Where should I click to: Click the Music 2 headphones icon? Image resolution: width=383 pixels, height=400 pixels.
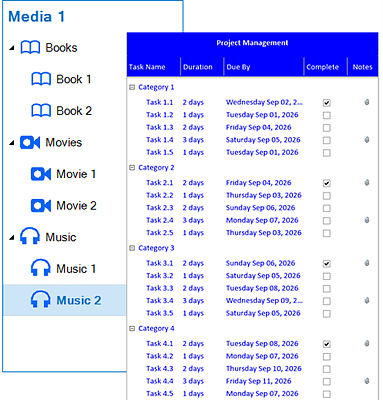pyautogui.click(x=41, y=299)
